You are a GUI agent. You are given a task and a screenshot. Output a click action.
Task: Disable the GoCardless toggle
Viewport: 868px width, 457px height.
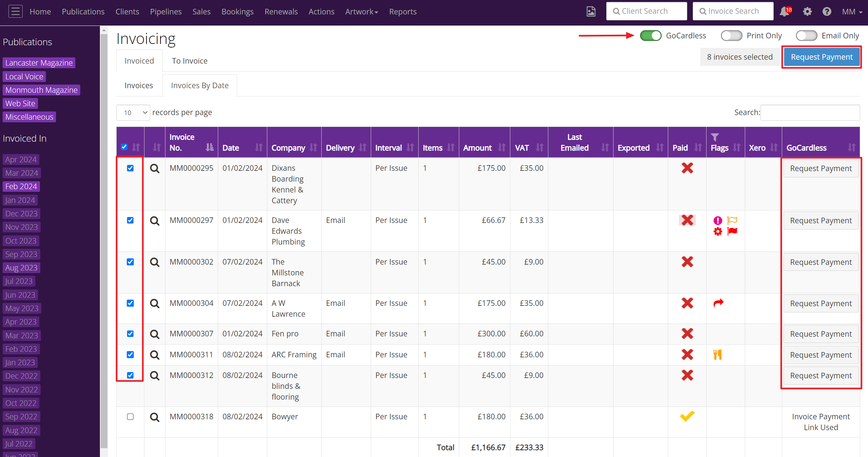point(651,36)
